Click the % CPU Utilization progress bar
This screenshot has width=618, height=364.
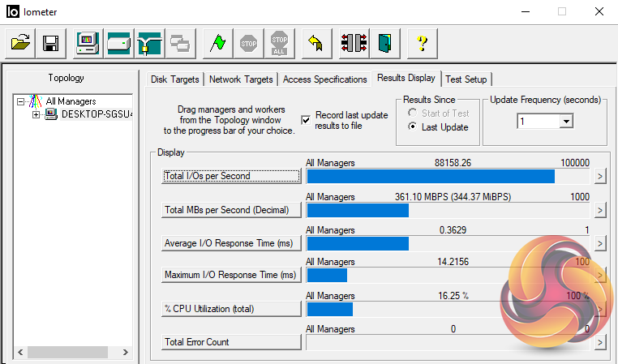pos(448,309)
